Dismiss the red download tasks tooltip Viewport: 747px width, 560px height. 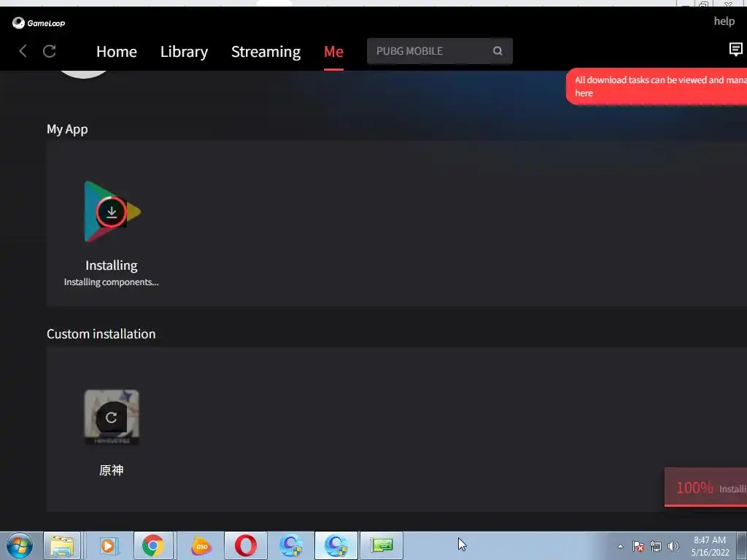coord(657,86)
